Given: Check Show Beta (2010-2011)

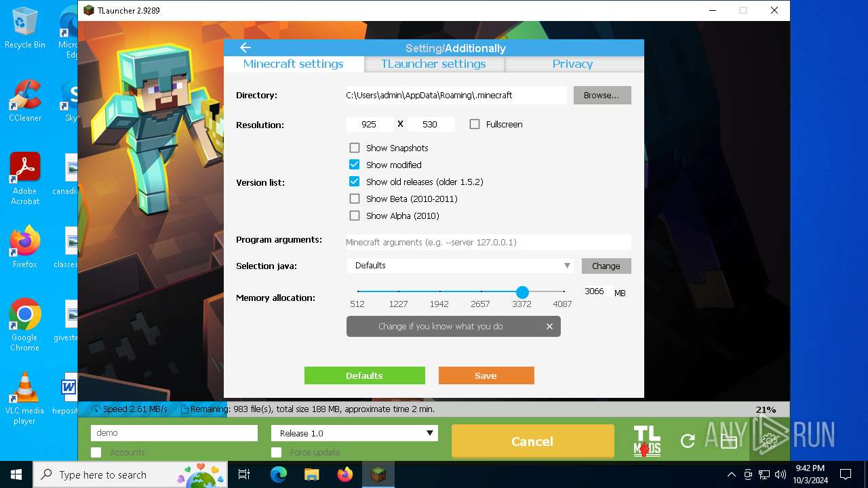Looking at the screenshot, I should tap(355, 199).
